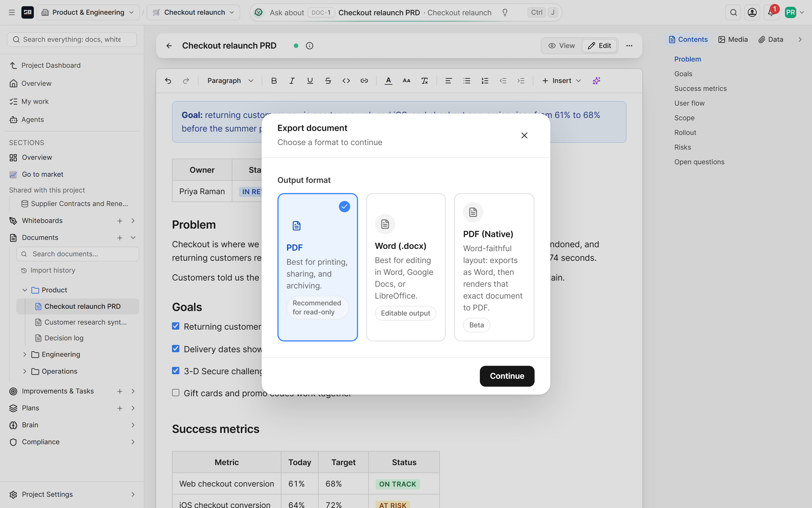Switch to the Data tab
This screenshot has height=508, width=812.
[x=771, y=39]
